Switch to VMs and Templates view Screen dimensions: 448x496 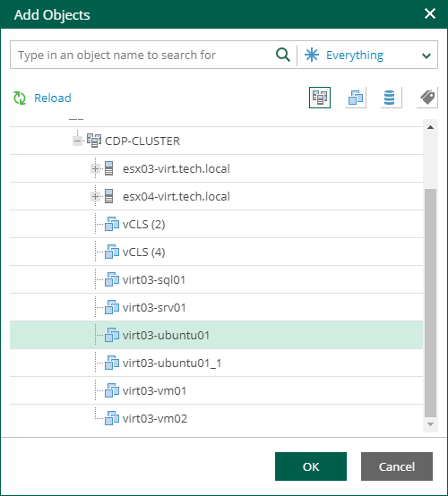pos(355,98)
